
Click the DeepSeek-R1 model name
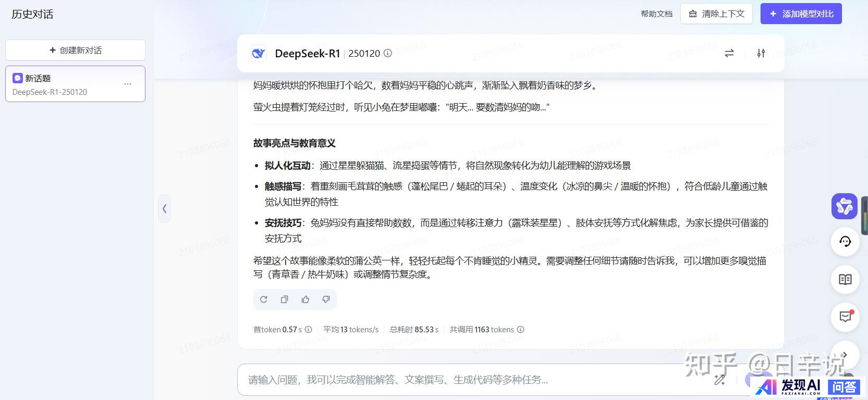coord(308,53)
